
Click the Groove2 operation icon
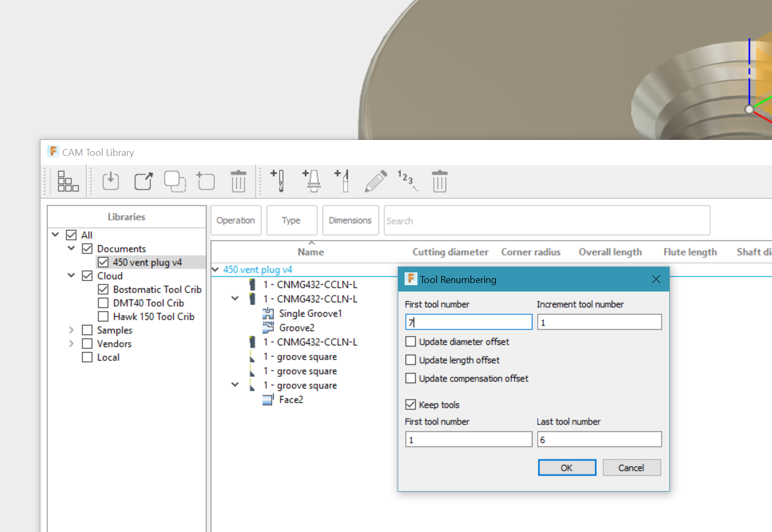click(268, 328)
